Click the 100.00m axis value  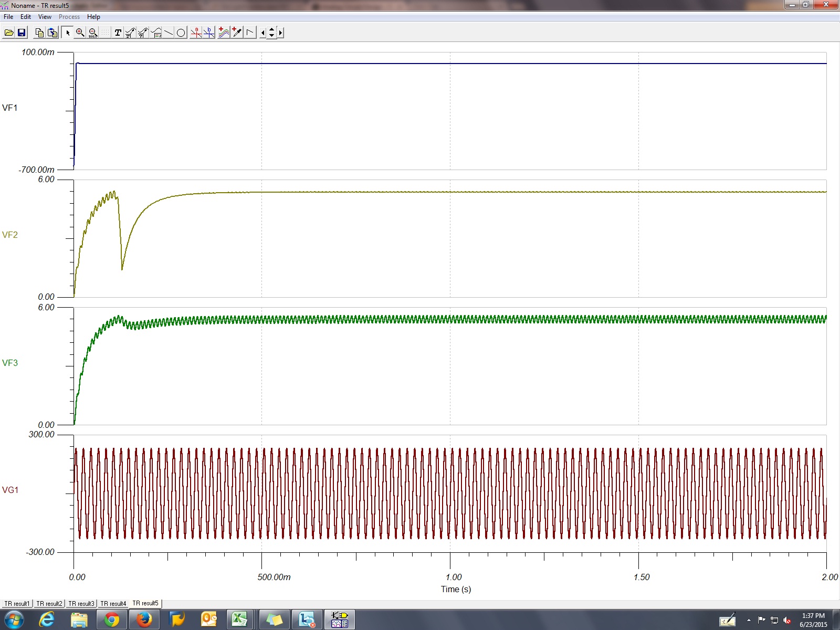coord(38,52)
